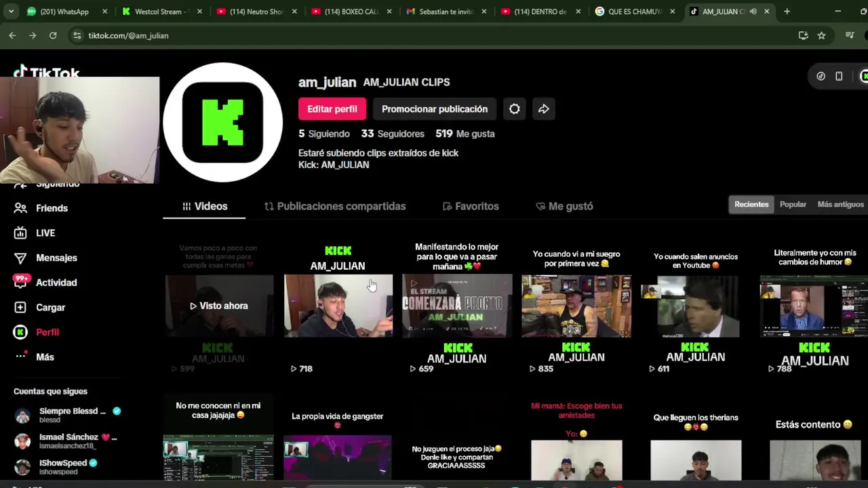Open the video with 718 views
Image resolution: width=868 pixels, height=488 pixels.
[338, 306]
